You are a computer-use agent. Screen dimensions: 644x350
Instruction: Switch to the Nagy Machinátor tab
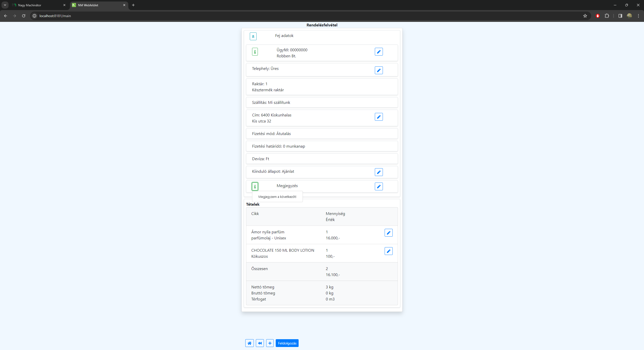[38, 5]
